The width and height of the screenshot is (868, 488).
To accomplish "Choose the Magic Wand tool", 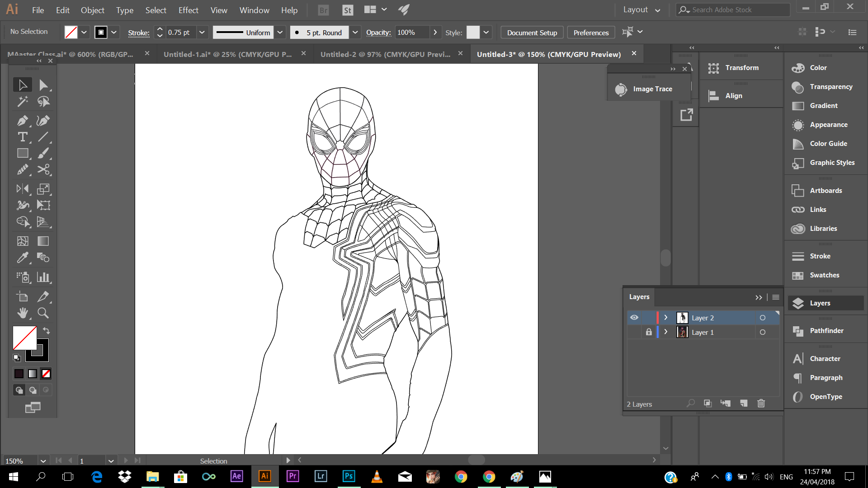I will (x=23, y=102).
